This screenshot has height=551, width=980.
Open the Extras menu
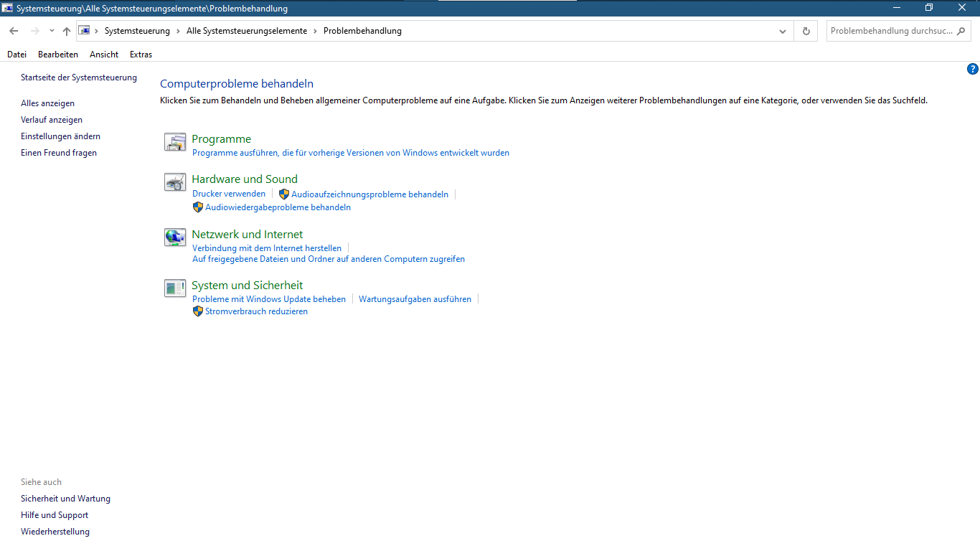[141, 54]
